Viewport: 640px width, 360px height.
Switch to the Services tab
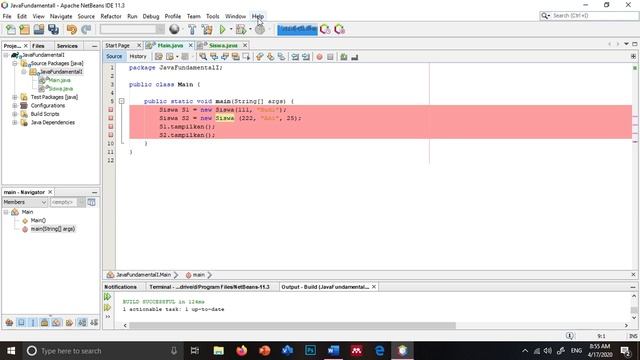click(67, 46)
